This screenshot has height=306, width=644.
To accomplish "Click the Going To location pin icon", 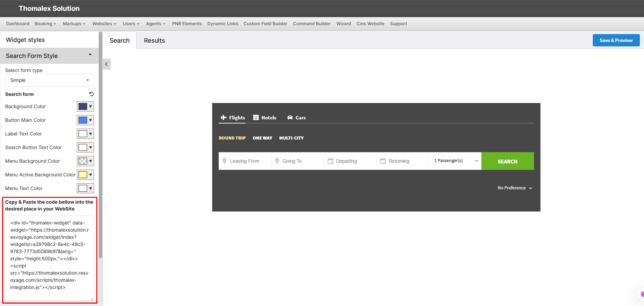I will pos(277,161).
